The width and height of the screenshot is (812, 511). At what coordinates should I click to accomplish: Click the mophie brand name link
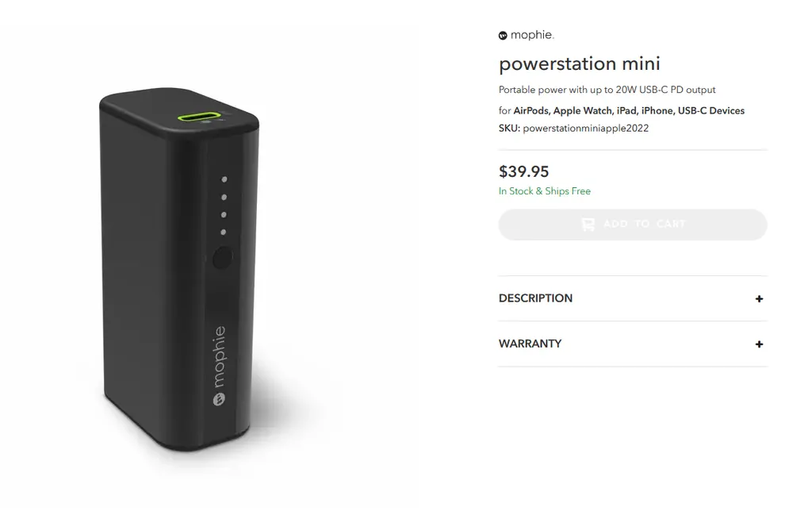click(x=532, y=35)
